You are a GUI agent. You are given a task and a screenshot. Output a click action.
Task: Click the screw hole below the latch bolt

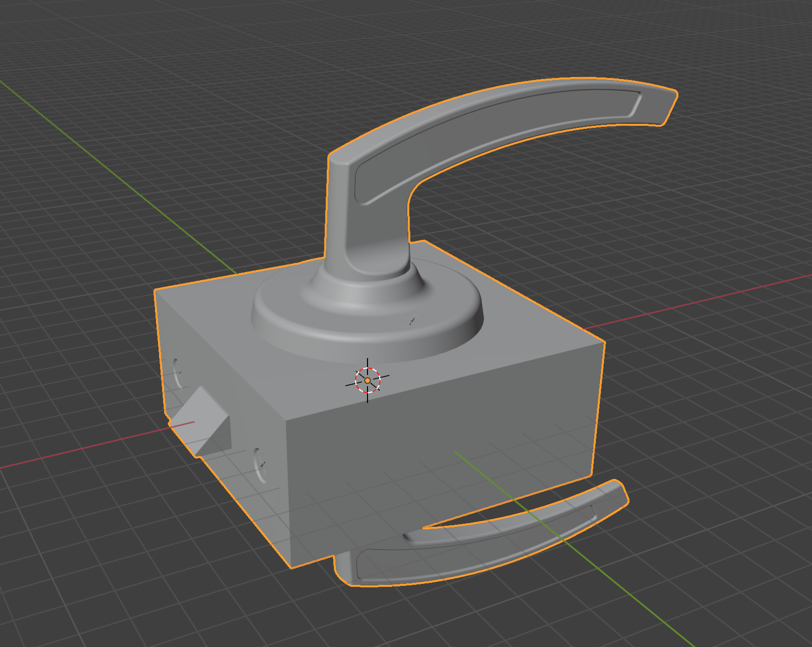pyautogui.click(x=260, y=466)
